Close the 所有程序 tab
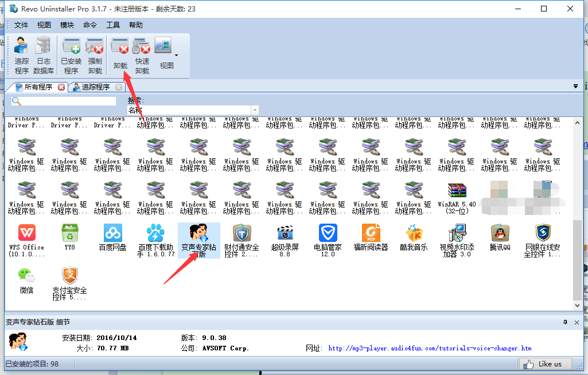Viewport: 588px width, 375px height. coord(61,87)
